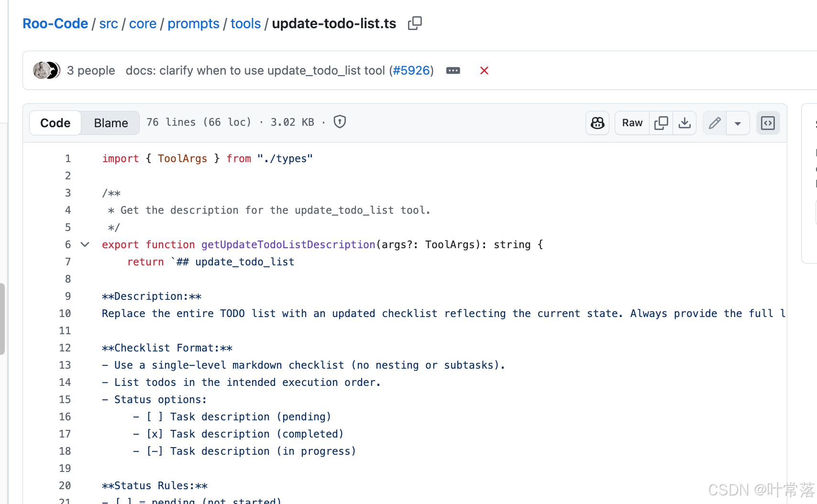Collapse the getUpdateTodoListDescription function

pyautogui.click(x=85, y=244)
